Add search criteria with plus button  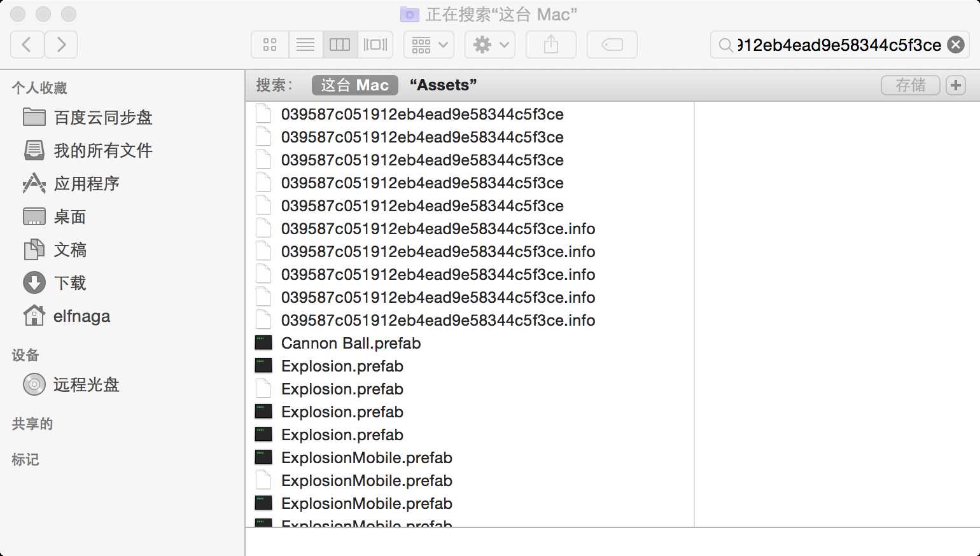(955, 85)
